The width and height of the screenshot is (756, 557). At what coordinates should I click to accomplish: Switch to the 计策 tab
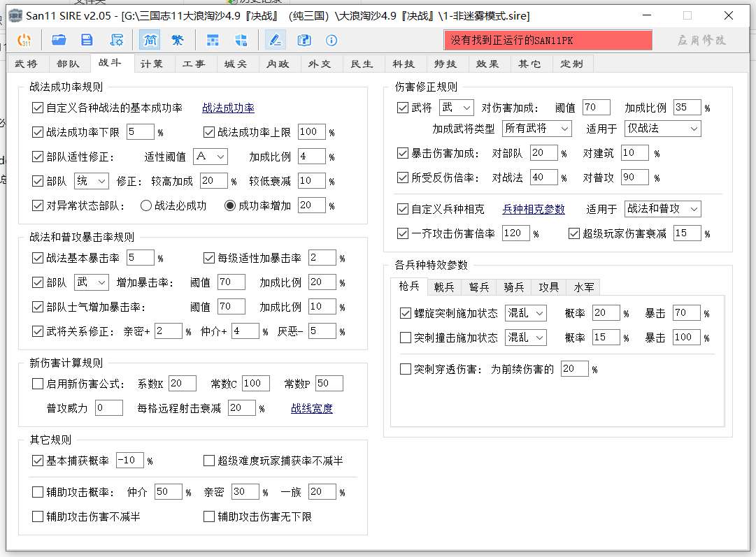152,64
